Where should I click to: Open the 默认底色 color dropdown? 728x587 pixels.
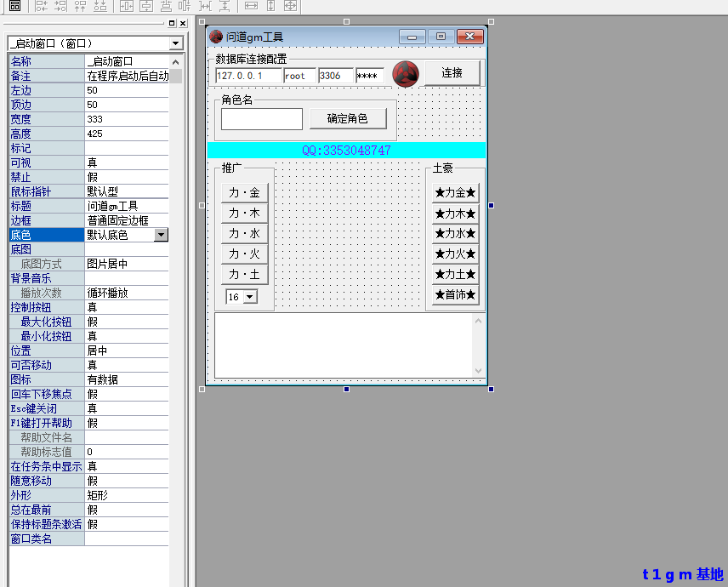[162, 235]
